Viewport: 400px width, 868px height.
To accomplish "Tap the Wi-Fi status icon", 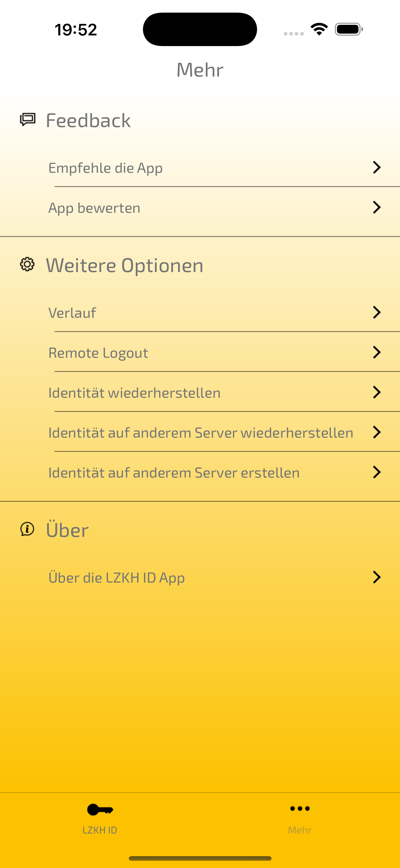I will tap(319, 29).
